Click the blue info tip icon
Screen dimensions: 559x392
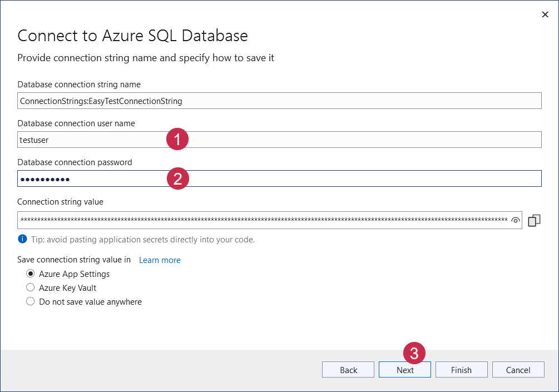pos(22,239)
